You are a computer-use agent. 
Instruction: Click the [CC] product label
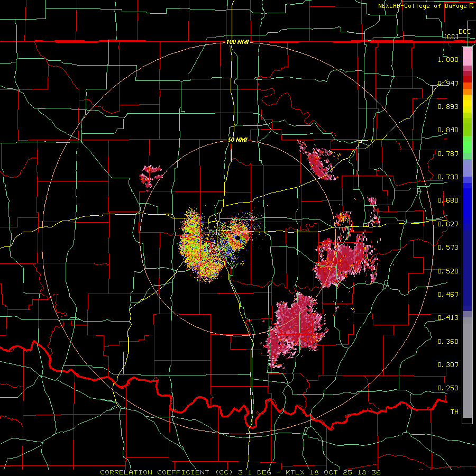coord(452,36)
